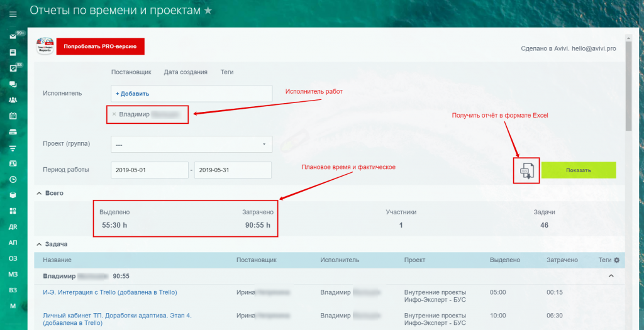Click the Проект column header
Image resolution: width=644 pixels, height=330 pixels.
click(x=414, y=260)
